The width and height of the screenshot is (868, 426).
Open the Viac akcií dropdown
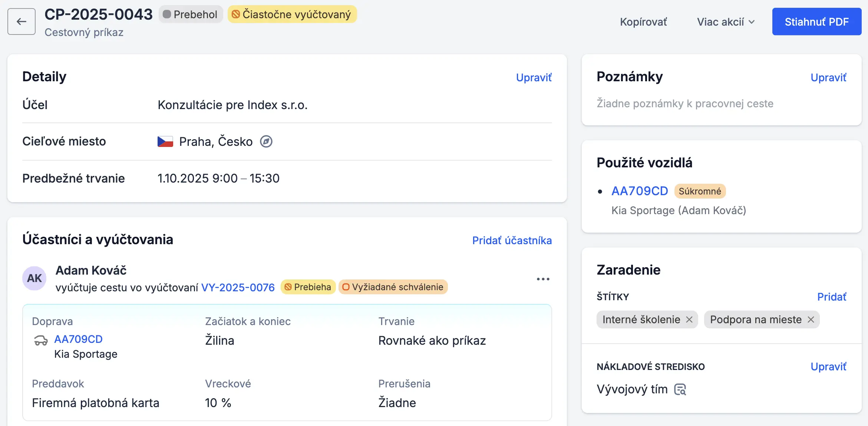pyautogui.click(x=725, y=22)
